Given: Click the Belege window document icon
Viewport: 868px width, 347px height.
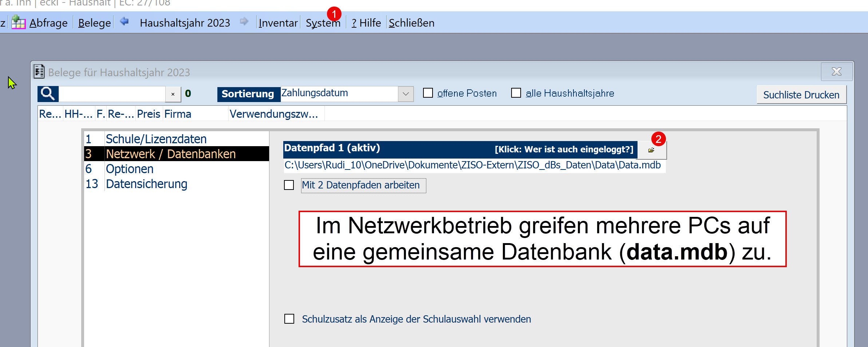Looking at the screenshot, I should pyautogui.click(x=39, y=71).
